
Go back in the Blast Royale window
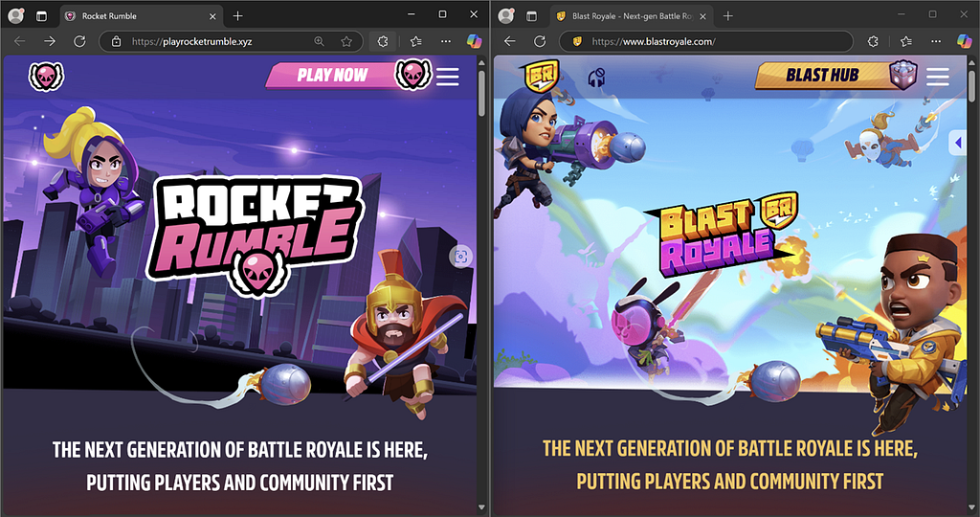tap(510, 41)
